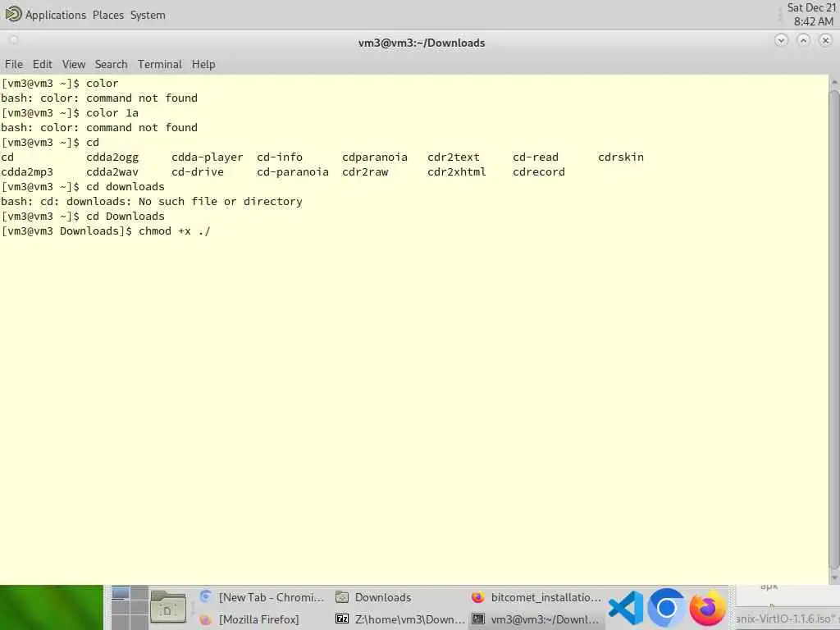This screenshot has height=630, width=840.
Task: Open the Search menu
Action: click(111, 64)
